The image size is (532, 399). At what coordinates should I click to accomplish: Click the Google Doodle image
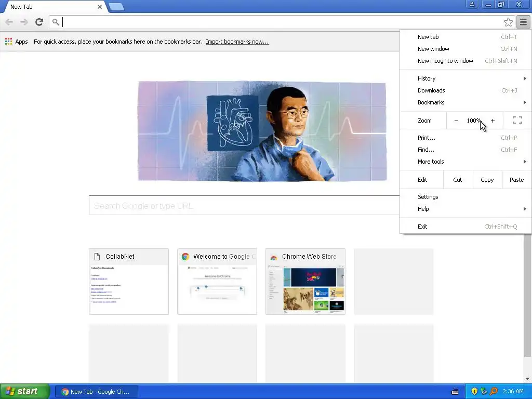262,131
